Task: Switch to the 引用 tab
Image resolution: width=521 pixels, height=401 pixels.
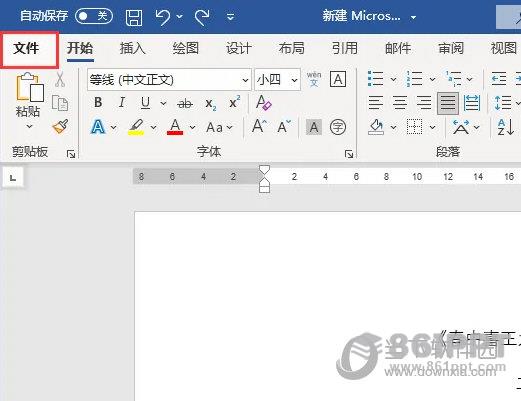Action: 345,49
